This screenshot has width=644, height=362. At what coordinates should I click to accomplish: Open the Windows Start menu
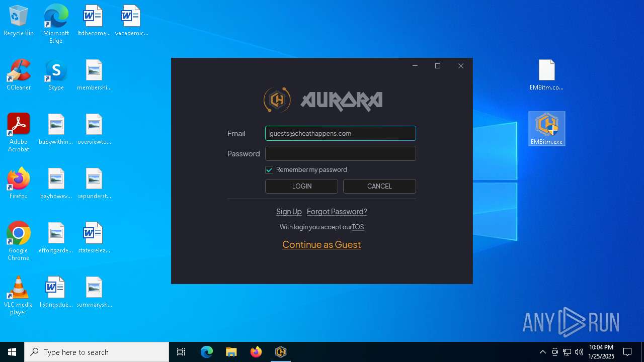[x=12, y=352]
